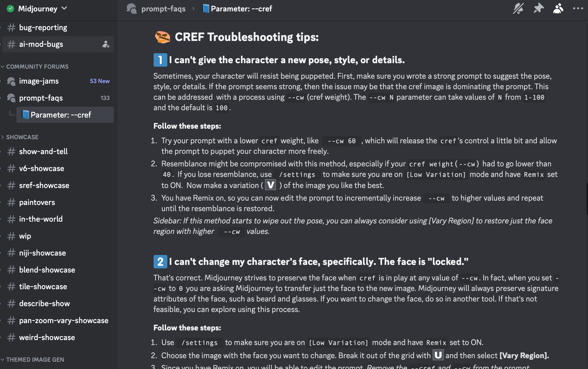Click the notification mute bell icon
This screenshot has width=588, height=369.
pos(518,8)
